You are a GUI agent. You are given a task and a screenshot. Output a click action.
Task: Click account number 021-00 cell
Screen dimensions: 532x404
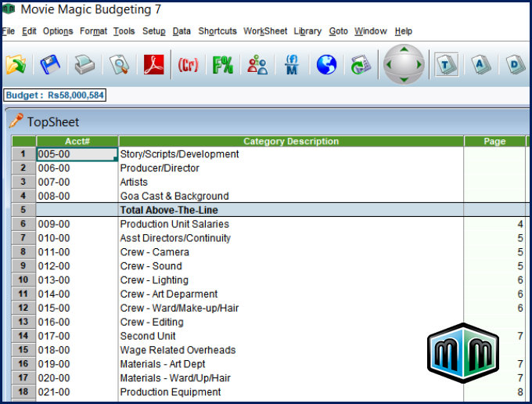(77, 391)
